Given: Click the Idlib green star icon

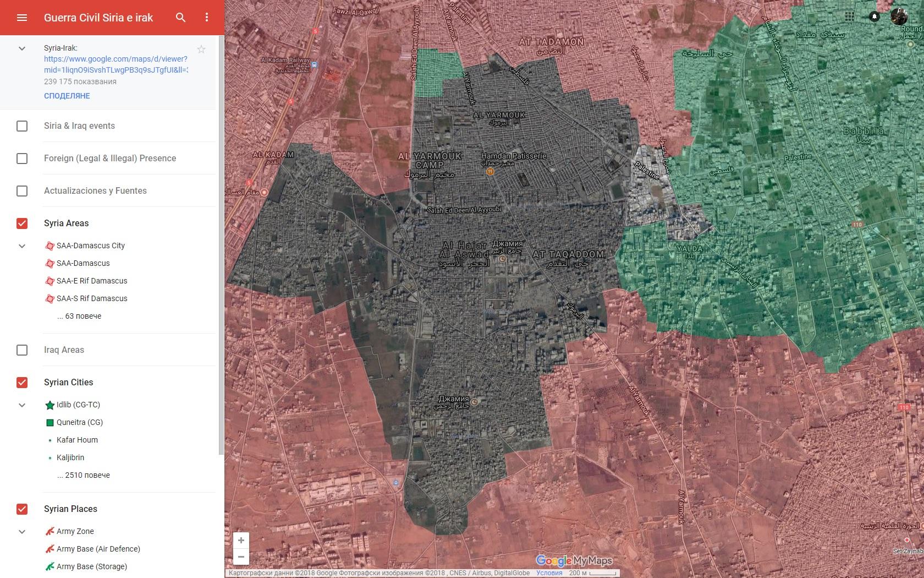Looking at the screenshot, I should [50, 405].
